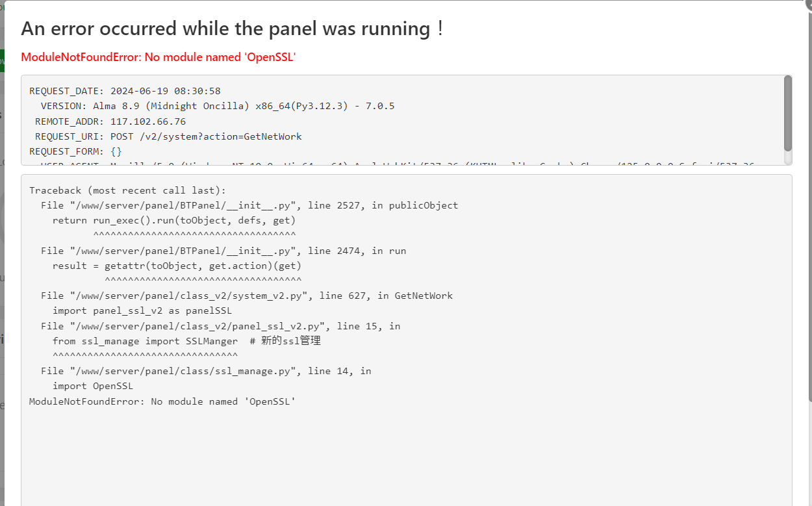Close the panel error dialog
The height and width of the screenshot is (506, 812).
[807, 3]
